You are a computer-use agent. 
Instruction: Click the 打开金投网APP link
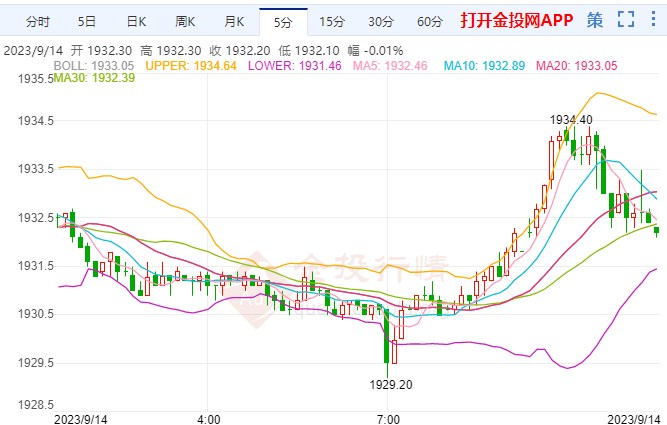point(517,20)
